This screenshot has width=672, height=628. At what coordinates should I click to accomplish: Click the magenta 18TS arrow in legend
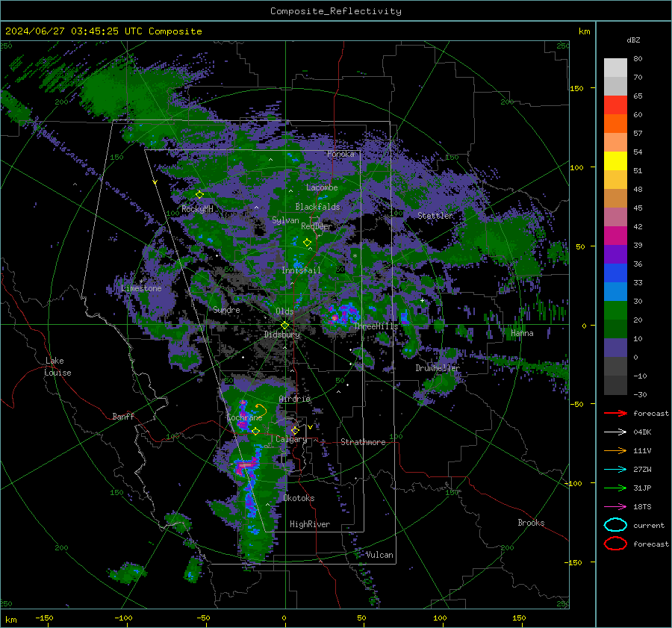click(x=615, y=506)
